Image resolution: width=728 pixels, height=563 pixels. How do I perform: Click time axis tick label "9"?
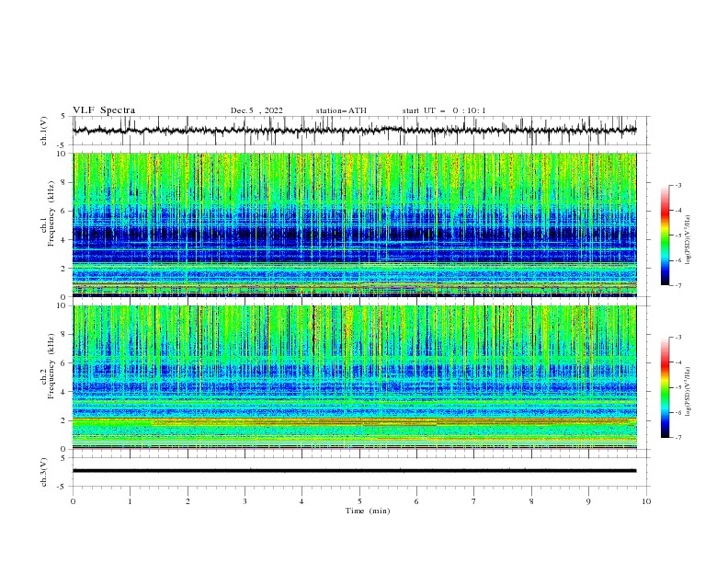(x=588, y=501)
